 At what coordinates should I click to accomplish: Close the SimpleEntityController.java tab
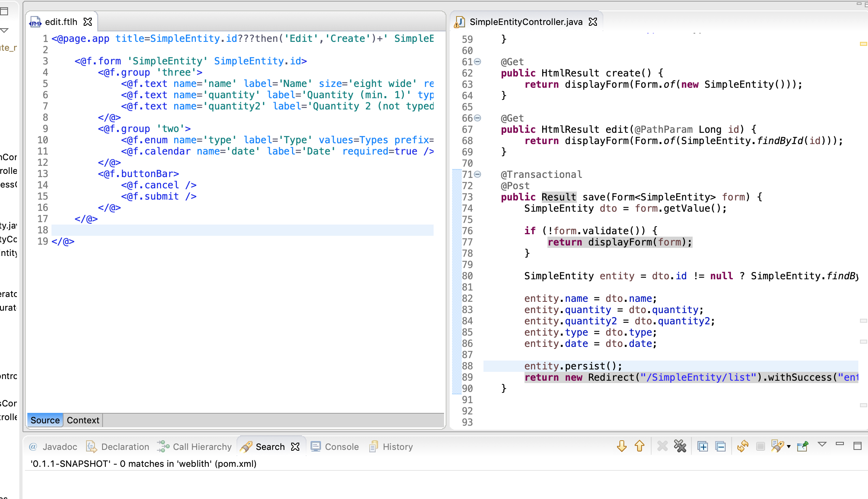[x=593, y=22]
